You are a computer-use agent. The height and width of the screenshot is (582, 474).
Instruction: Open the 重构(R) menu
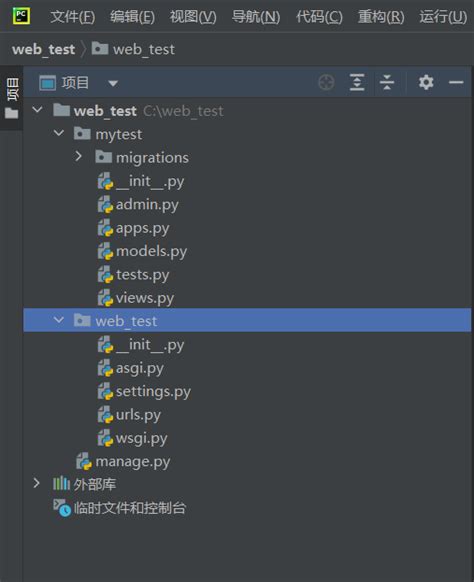[x=381, y=17]
